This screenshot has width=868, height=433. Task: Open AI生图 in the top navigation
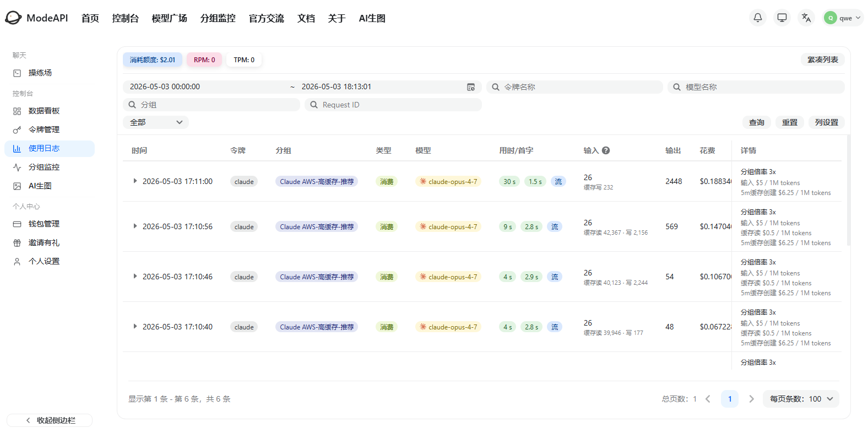(372, 18)
